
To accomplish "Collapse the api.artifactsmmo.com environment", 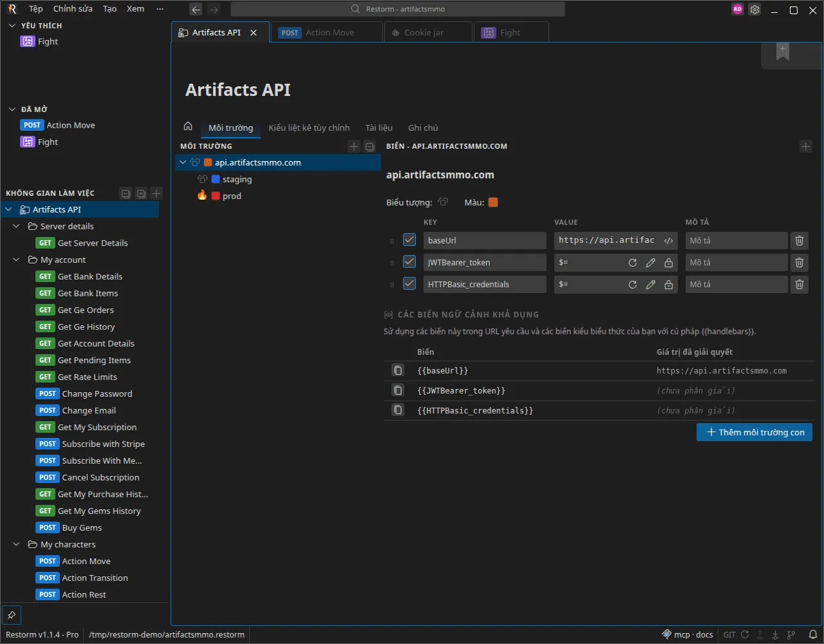I will coord(183,162).
